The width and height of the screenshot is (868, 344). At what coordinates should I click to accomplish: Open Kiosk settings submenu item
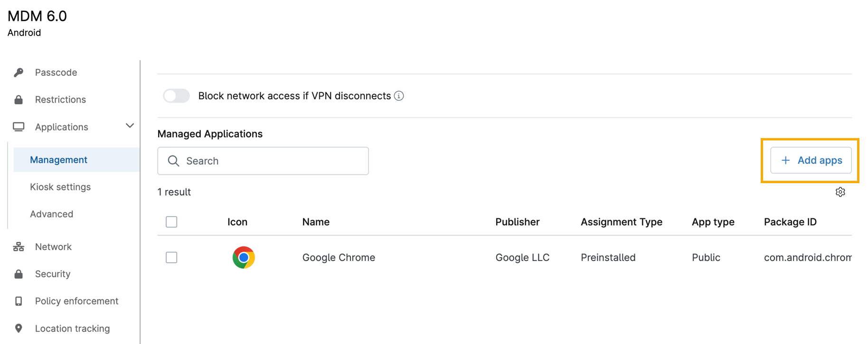click(x=60, y=187)
